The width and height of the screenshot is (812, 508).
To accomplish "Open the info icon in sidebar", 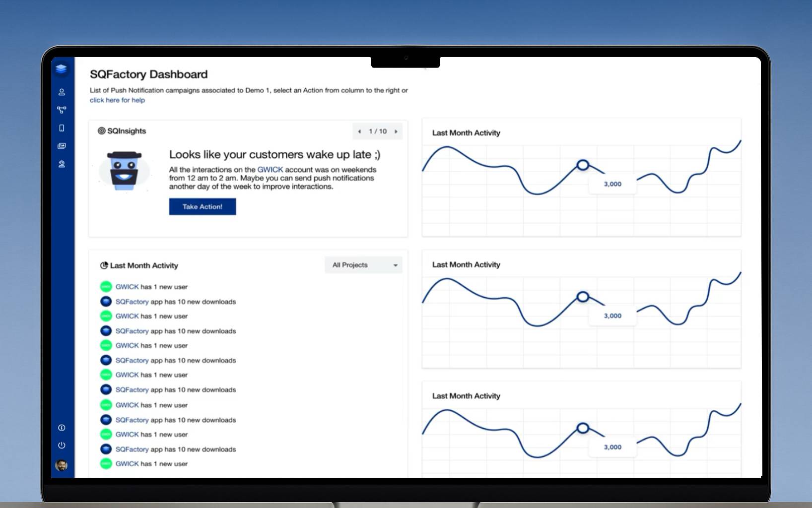I will coord(62,428).
